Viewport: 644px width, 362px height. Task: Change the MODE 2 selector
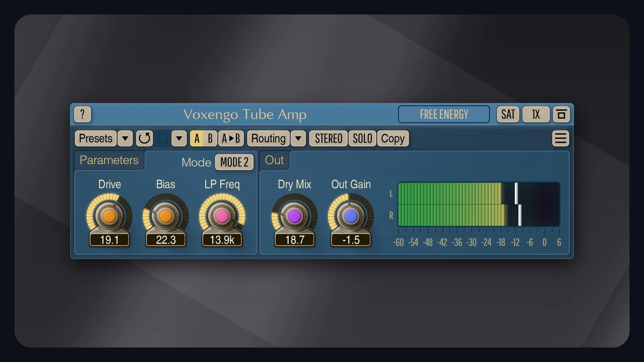[x=234, y=162]
